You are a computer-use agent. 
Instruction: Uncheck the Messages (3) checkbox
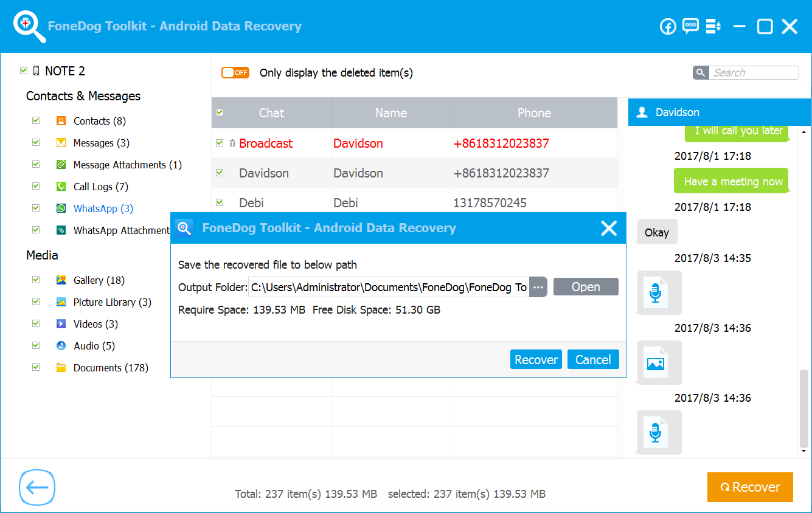click(x=36, y=142)
